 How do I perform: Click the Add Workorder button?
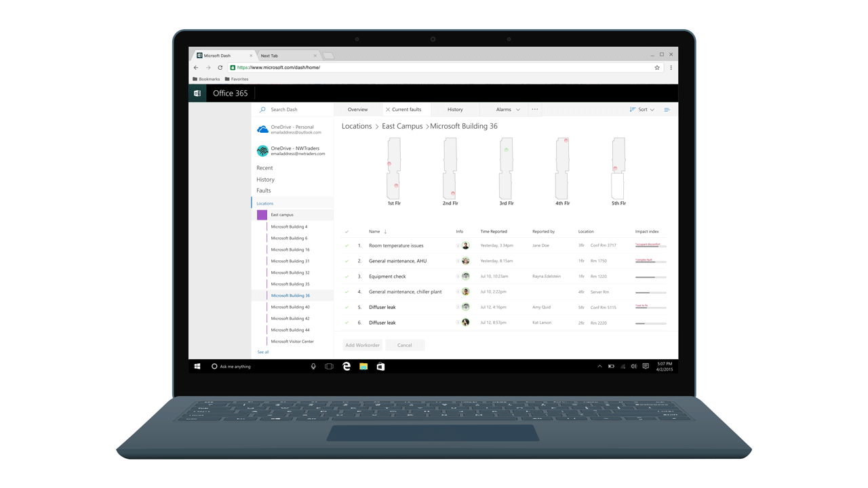pyautogui.click(x=363, y=345)
